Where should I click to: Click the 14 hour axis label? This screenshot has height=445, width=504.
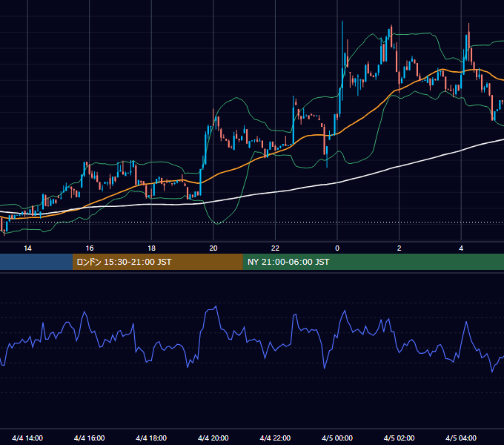coord(27,248)
